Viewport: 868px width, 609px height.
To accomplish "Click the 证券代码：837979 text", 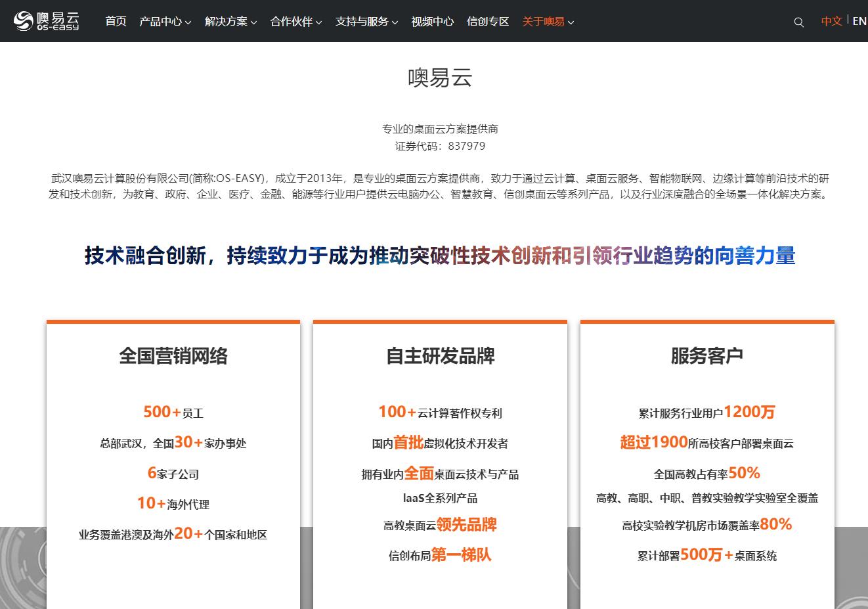I will point(440,146).
